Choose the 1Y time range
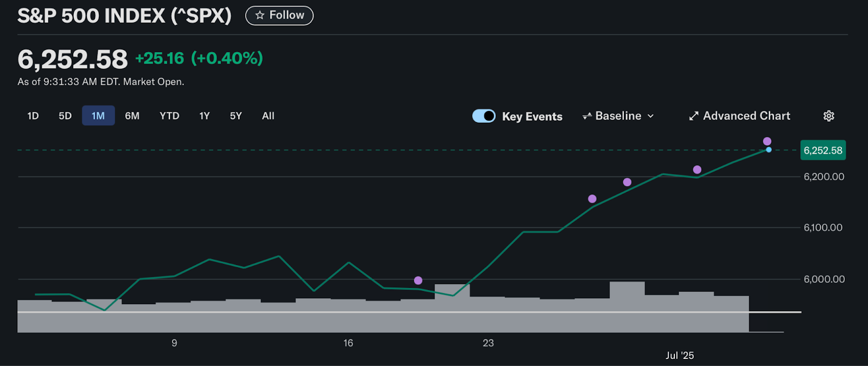Screen dimensions: 868x366 click(x=205, y=116)
